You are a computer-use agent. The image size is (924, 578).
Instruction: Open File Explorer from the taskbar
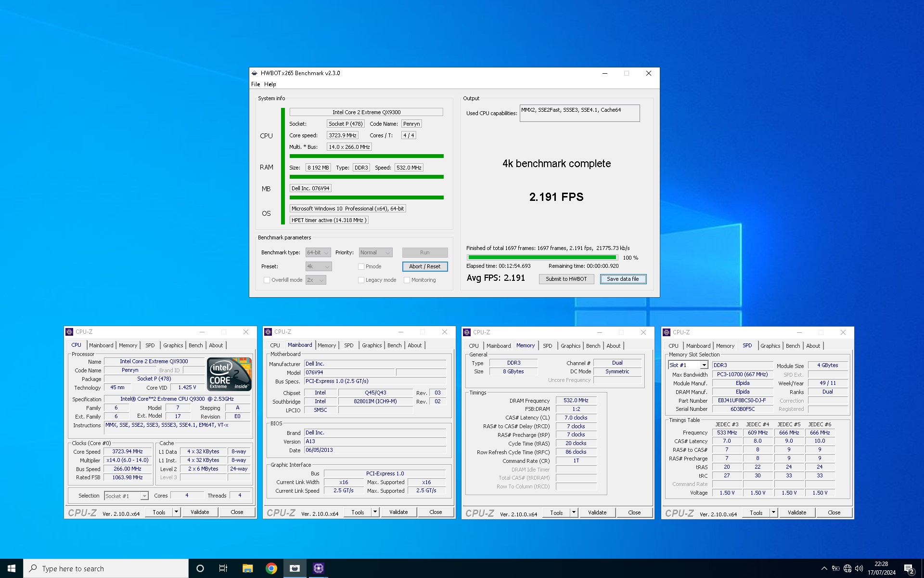coord(247,568)
